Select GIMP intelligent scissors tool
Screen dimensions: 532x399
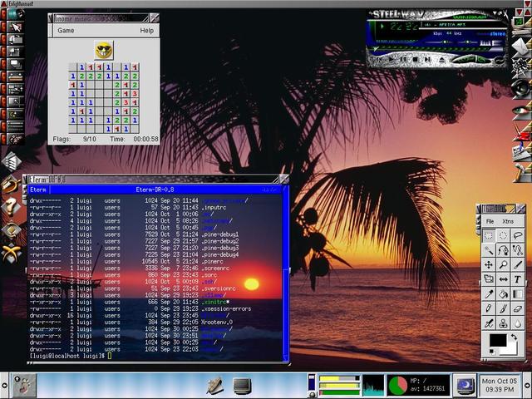coord(518,250)
